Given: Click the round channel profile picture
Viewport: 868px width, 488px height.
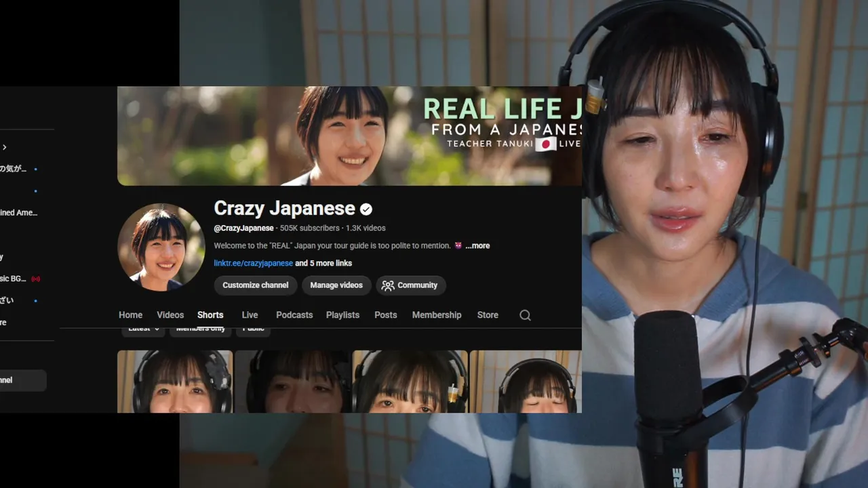Looking at the screenshot, I should click(x=161, y=247).
